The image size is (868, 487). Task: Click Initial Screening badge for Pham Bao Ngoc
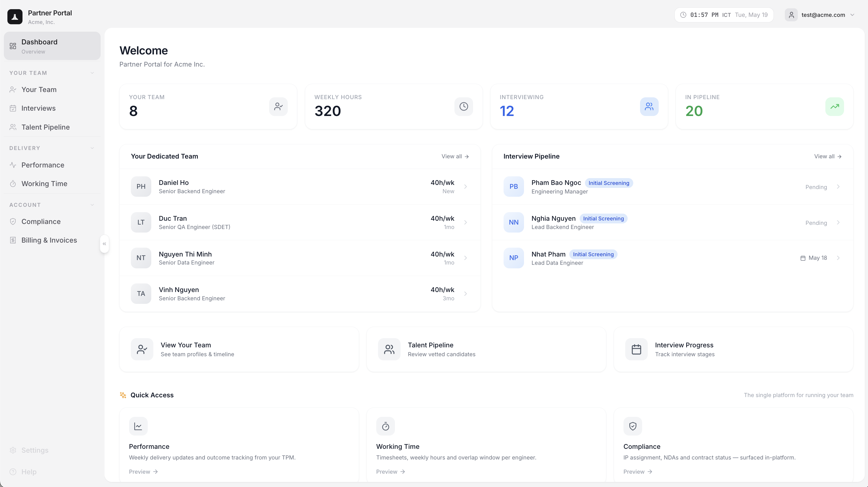tap(609, 183)
